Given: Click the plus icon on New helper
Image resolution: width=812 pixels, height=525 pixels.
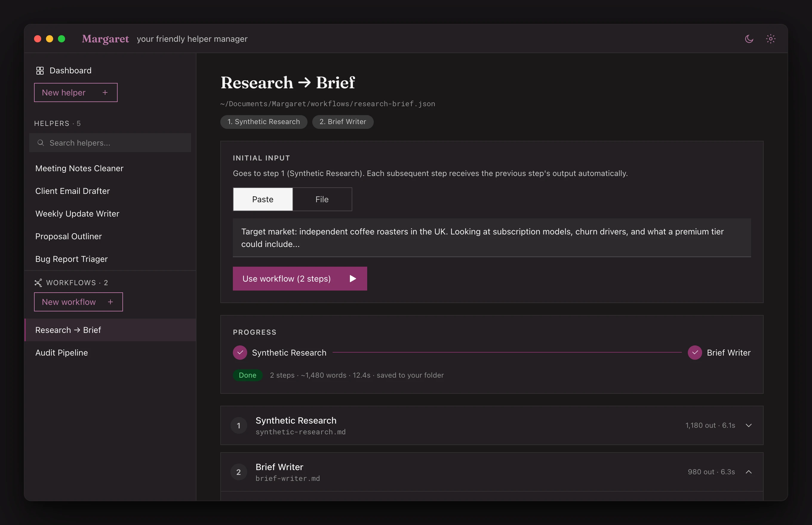Looking at the screenshot, I should [x=105, y=92].
